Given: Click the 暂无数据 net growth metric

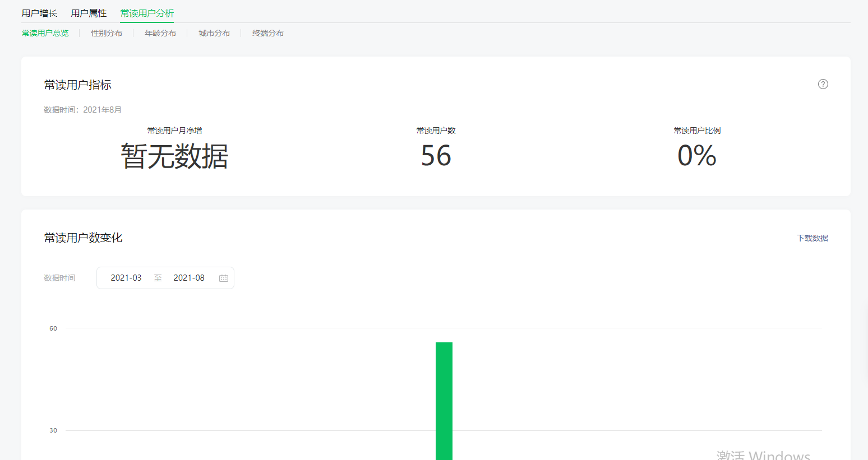Looking at the screenshot, I should click(x=174, y=156).
